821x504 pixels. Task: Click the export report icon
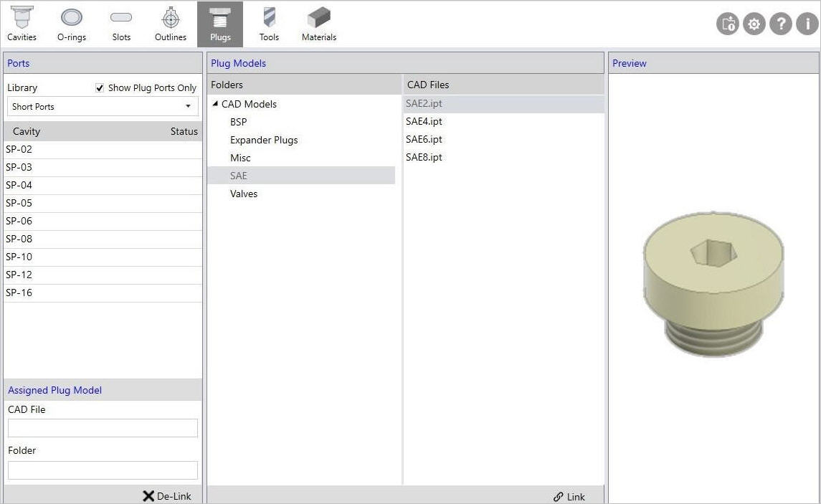[727, 24]
